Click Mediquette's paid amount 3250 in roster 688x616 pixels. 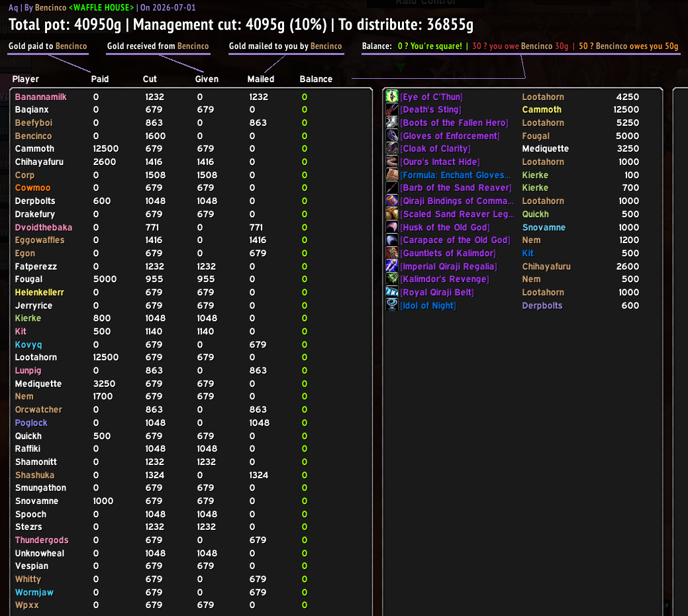point(105,384)
